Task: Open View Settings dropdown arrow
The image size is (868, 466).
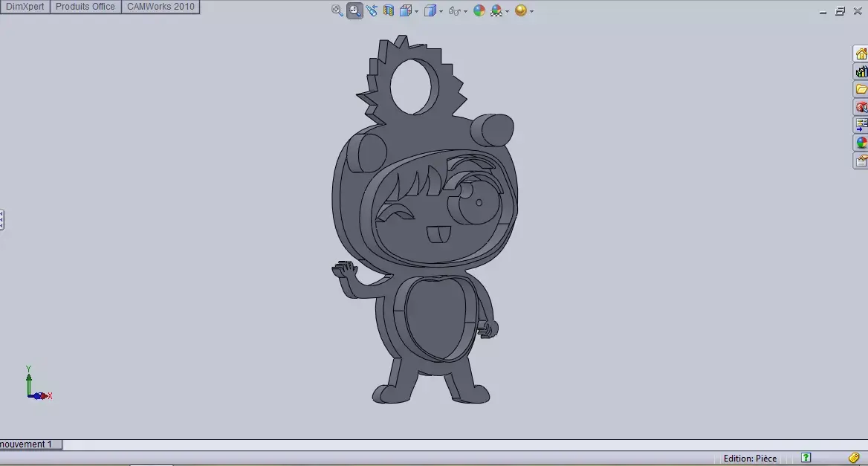Action: coord(531,11)
